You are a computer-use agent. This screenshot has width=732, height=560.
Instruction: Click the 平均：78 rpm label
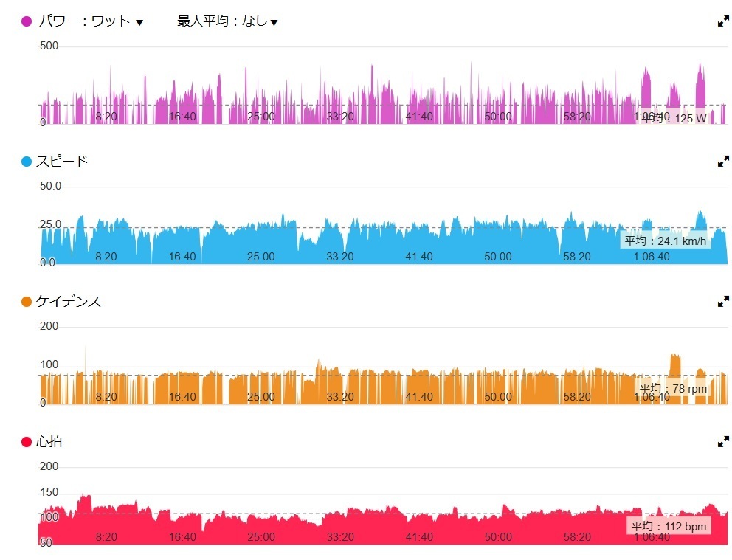point(673,388)
